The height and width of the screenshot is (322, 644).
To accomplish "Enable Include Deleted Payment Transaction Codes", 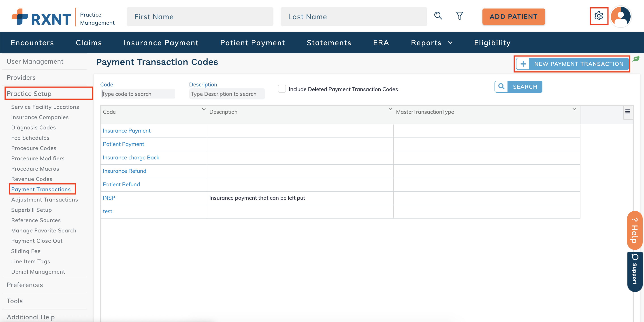I will click(x=282, y=89).
